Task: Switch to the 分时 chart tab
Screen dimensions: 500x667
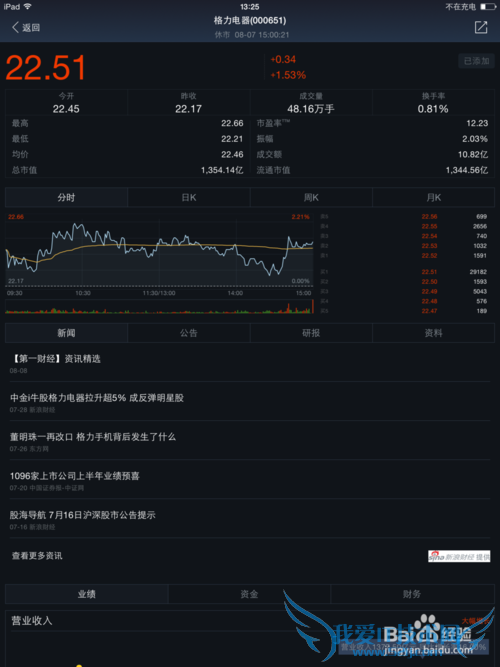Action: pyautogui.click(x=66, y=197)
